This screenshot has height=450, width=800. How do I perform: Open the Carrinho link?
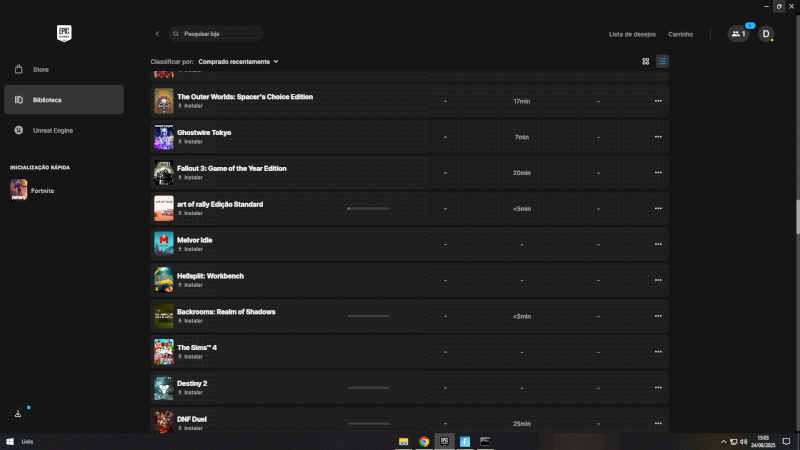coord(680,34)
